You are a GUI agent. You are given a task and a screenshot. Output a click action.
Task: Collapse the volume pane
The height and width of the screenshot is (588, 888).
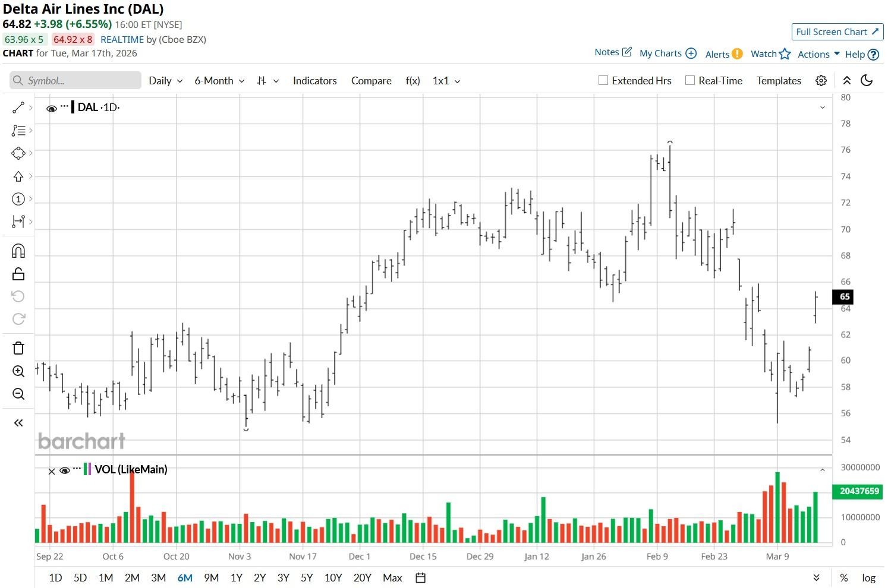823,470
